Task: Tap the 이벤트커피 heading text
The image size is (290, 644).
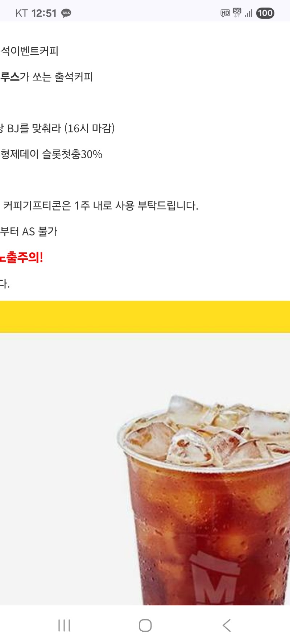Action: tap(29, 51)
